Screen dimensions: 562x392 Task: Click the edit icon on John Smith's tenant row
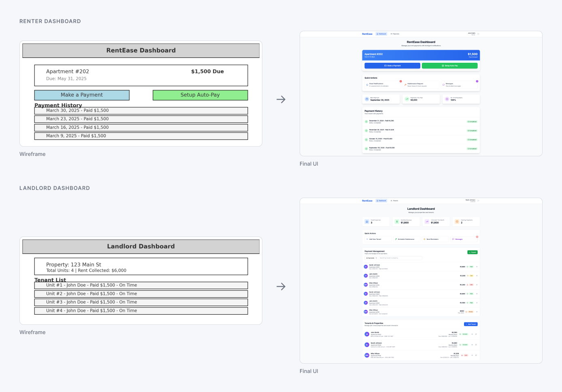pos(476,334)
